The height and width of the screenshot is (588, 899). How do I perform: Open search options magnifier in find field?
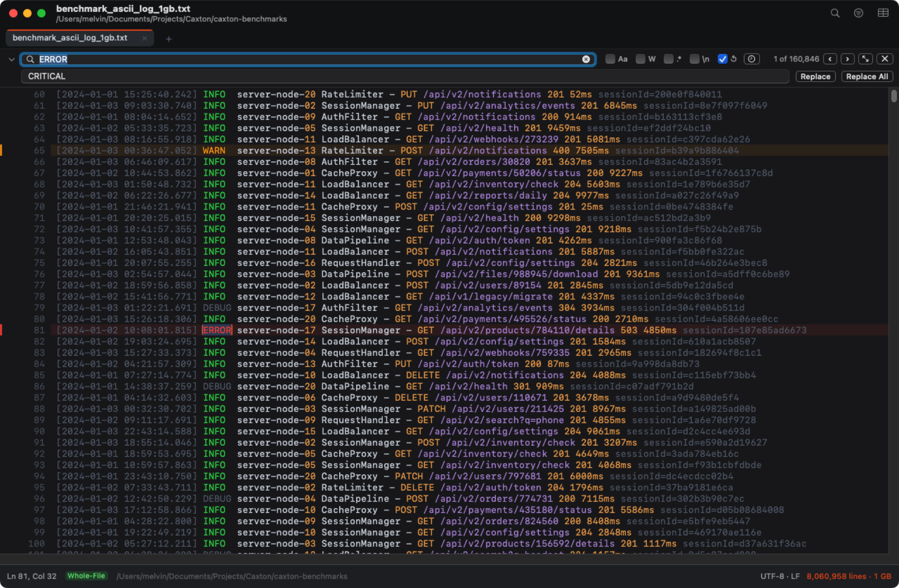pyautogui.click(x=30, y=59)
